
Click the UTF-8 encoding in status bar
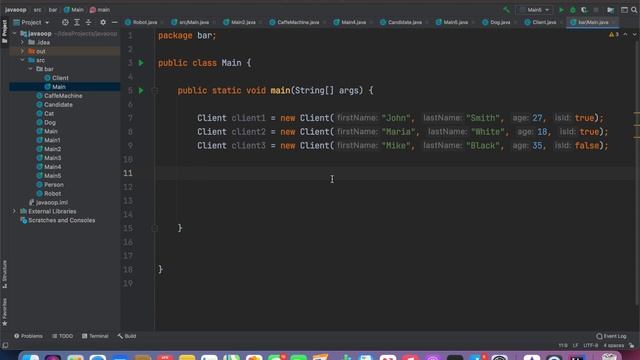tap(591, 346)
